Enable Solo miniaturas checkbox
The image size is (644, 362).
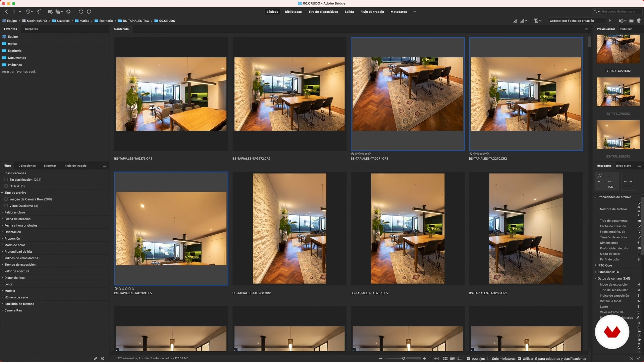pyautogui.click(x=489, y=359)
